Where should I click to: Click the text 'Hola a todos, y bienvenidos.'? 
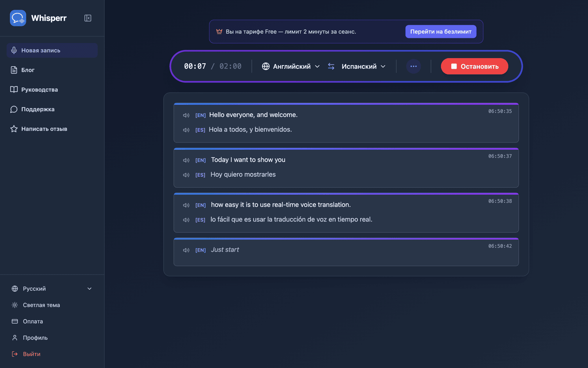point(250,130)
